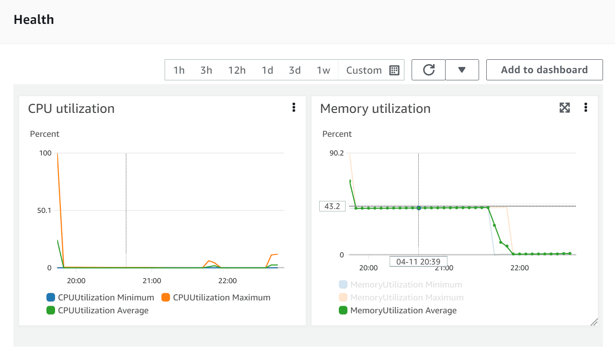
Task: Switch to the 1d time range
Action: click(x=267, y=70)
